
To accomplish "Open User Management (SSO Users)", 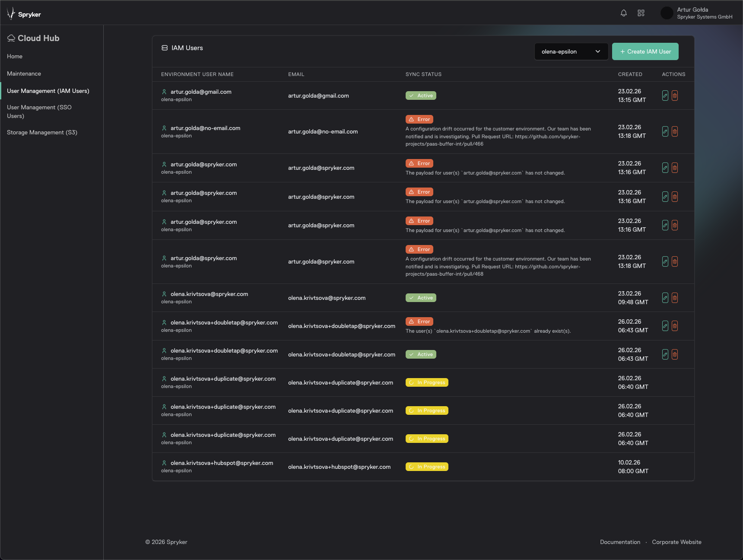I will (x=39, y=111).
